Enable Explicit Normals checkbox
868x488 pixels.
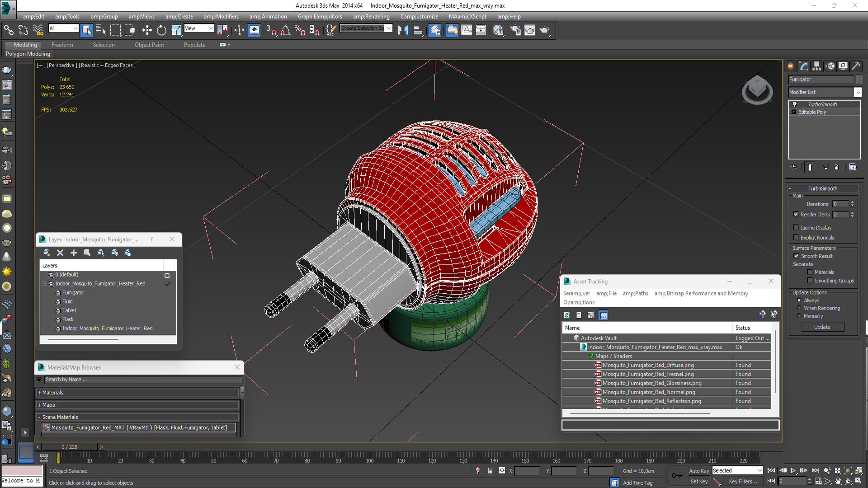coord(796,237)
